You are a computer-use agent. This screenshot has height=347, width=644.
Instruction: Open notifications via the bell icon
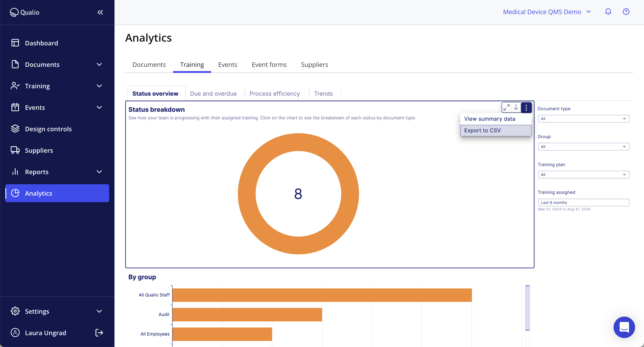coord(608,11)
